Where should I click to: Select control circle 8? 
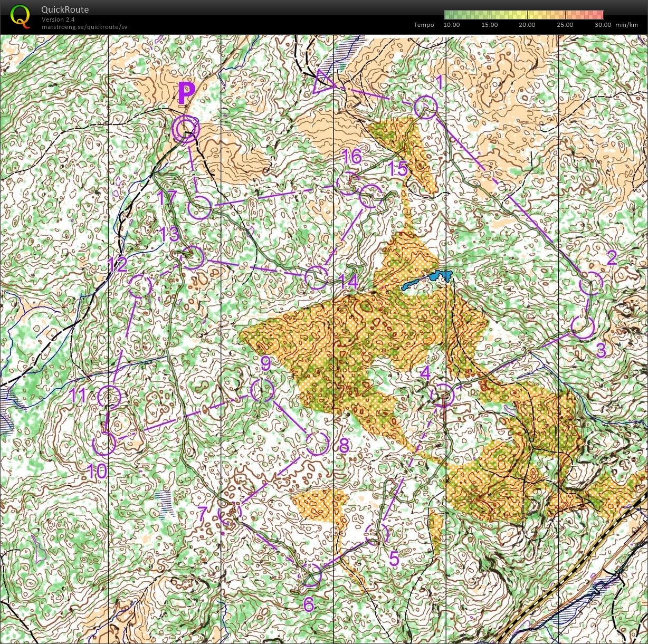tap(318, 444)
